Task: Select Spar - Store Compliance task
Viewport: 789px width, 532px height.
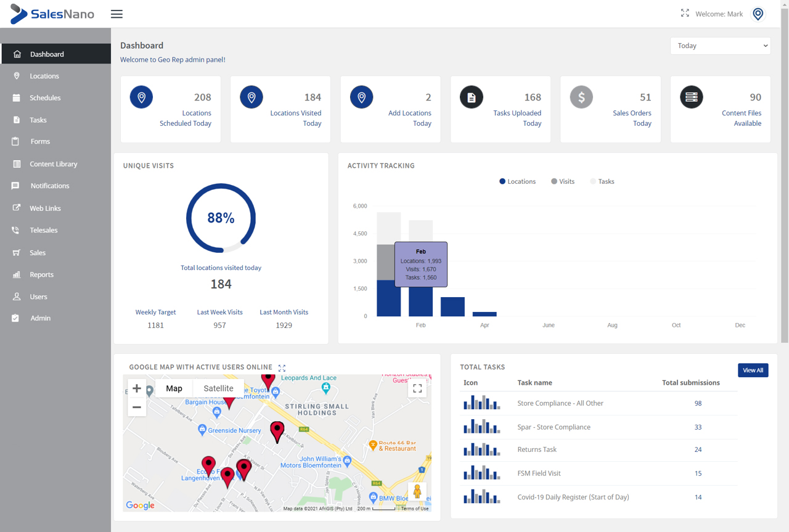Action: point(554,427)
